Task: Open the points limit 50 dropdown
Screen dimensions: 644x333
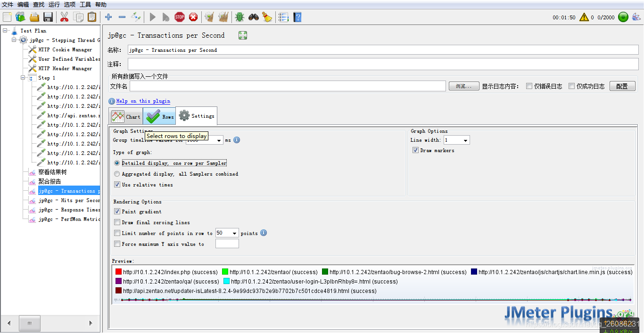Action: [x=235, y=233]
